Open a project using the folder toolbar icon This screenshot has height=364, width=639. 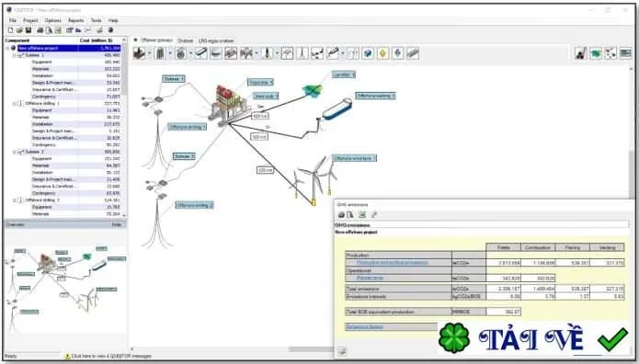coord(19,30)
